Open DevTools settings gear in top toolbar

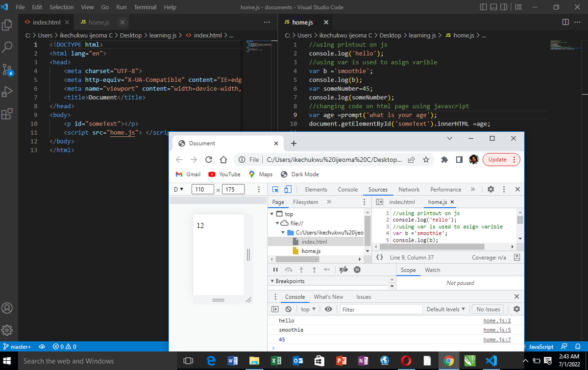(491, 190)
